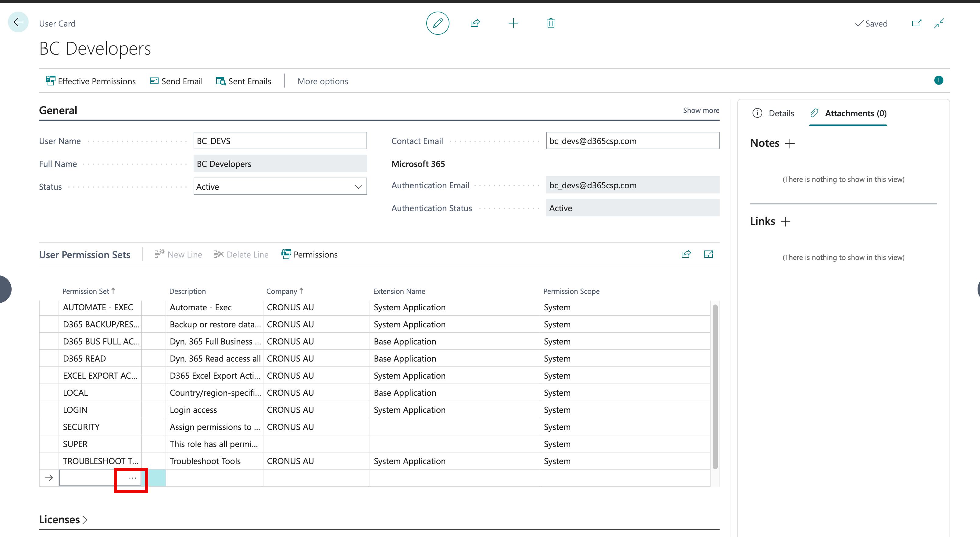Add a new note with plus
The height and width of the screenshot is (537, 980).
point(790,143)
